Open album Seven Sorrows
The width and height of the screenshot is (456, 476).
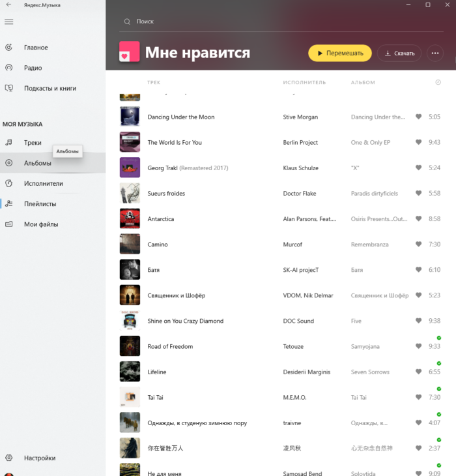(x=370, y=372)
